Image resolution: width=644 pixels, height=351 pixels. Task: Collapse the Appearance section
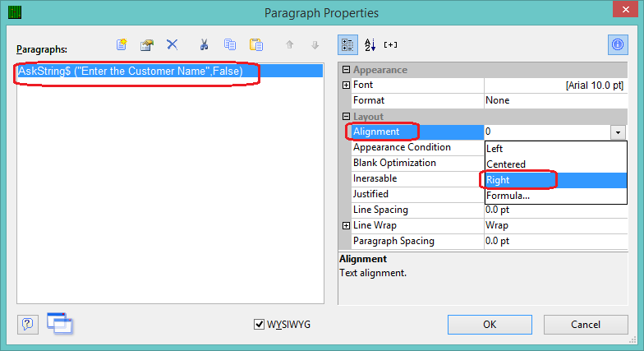pos(347,70)
